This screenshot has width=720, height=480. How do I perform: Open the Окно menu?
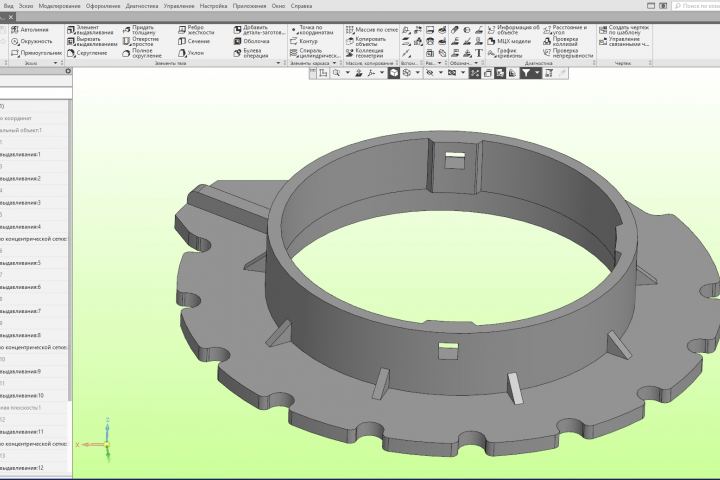(278, 6)
